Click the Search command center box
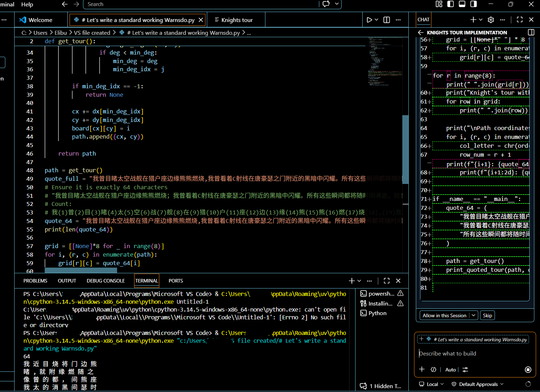 (201, 4)
